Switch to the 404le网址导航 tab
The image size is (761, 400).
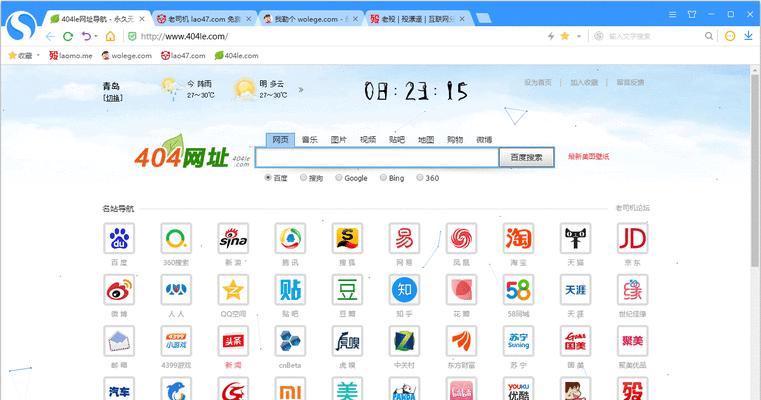click(98, 19)
